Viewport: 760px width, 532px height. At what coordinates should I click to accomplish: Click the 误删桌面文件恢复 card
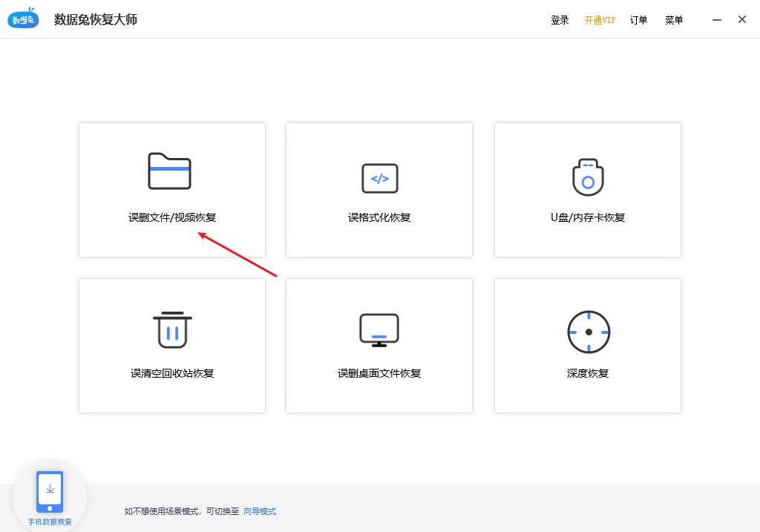click(x=379, y=346)
